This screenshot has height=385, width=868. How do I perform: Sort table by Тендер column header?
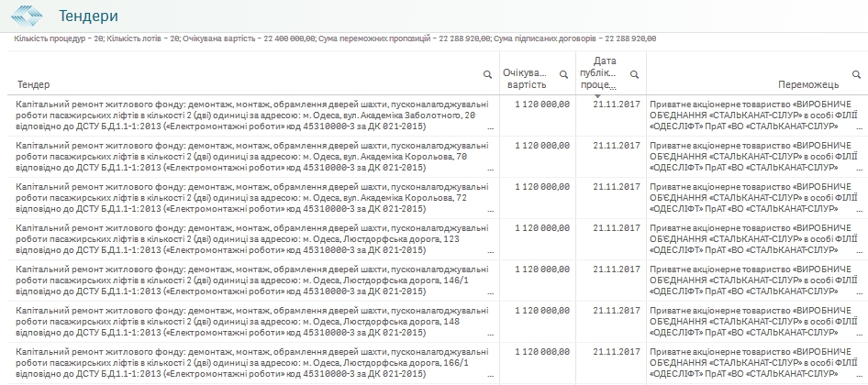tap(34, 84)
